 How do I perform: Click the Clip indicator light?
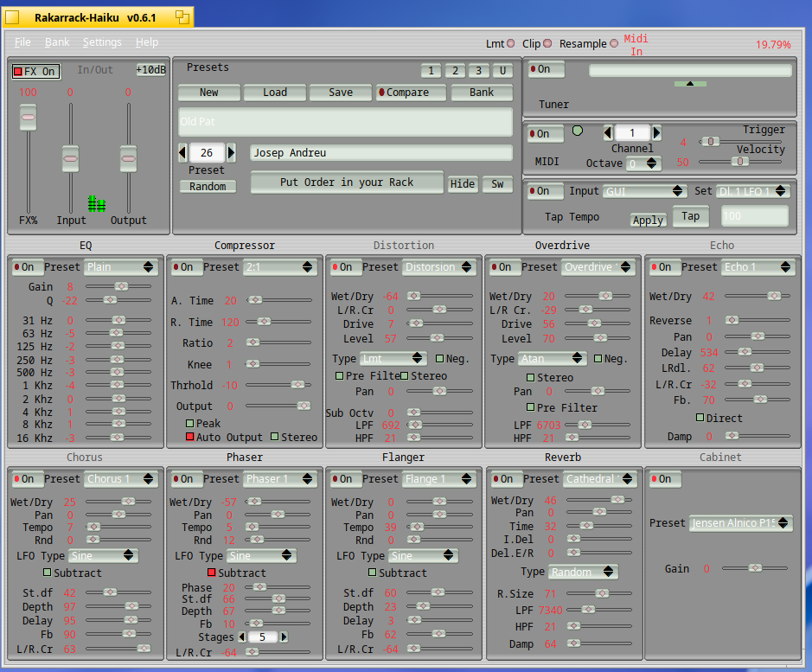coord(547,43)
